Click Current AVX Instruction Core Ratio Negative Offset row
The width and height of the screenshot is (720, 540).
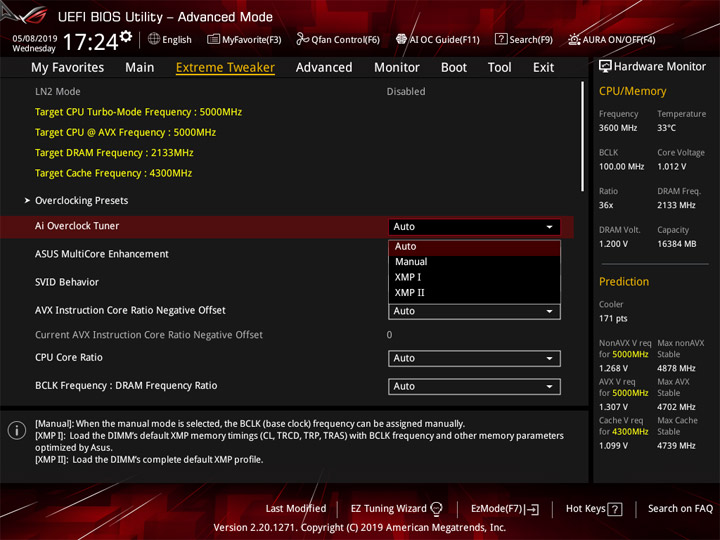pyautogui.click(x=287, y=335)
